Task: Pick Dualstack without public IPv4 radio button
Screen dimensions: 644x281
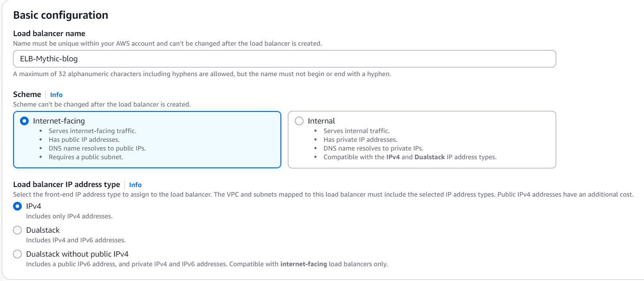Action: coord(17,254)
